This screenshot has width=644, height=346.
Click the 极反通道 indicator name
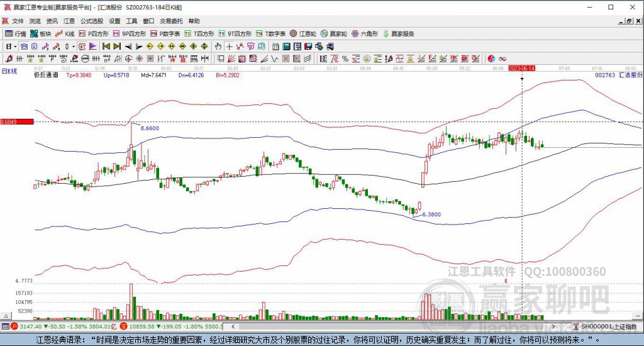point(46,75)
